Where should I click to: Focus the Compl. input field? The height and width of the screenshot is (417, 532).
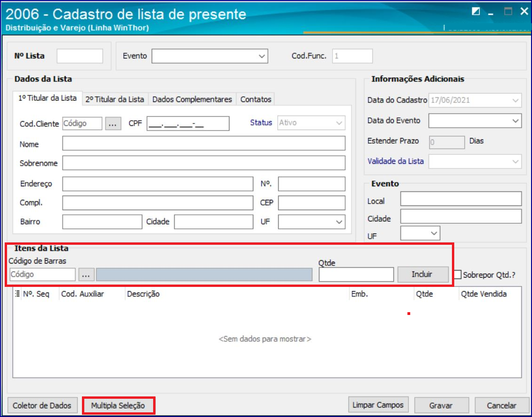(158, 203)
